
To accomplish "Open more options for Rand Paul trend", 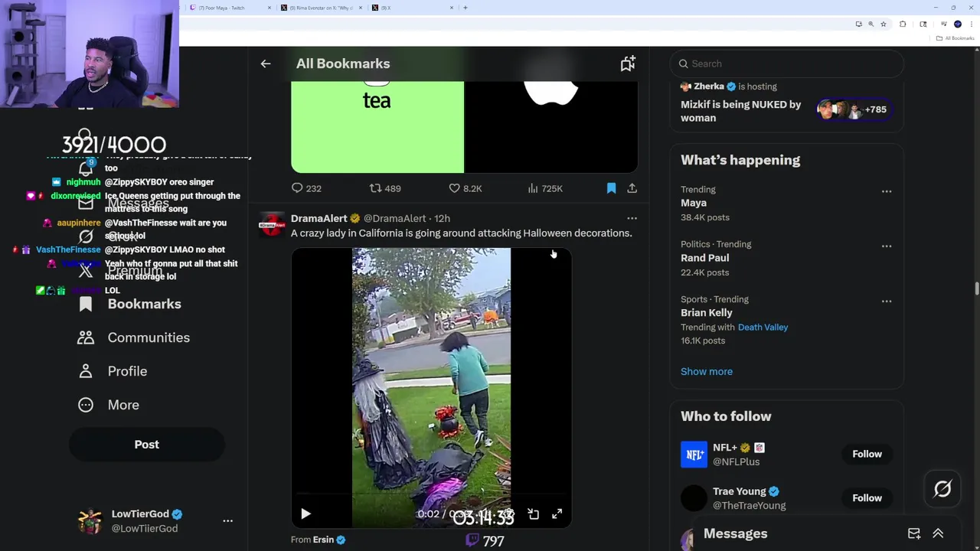I will [x=887, y=246].
